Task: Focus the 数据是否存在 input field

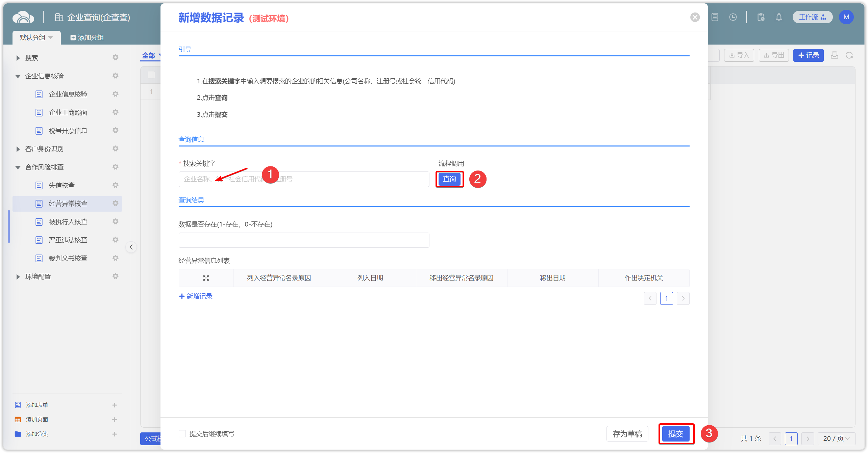Action: 304,240
